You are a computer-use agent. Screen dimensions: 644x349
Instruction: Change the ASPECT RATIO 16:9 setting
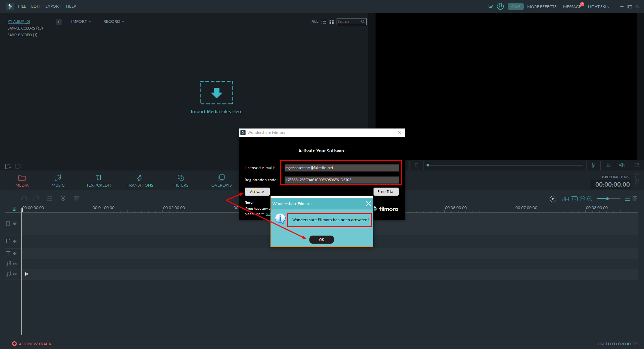(615, 177)
